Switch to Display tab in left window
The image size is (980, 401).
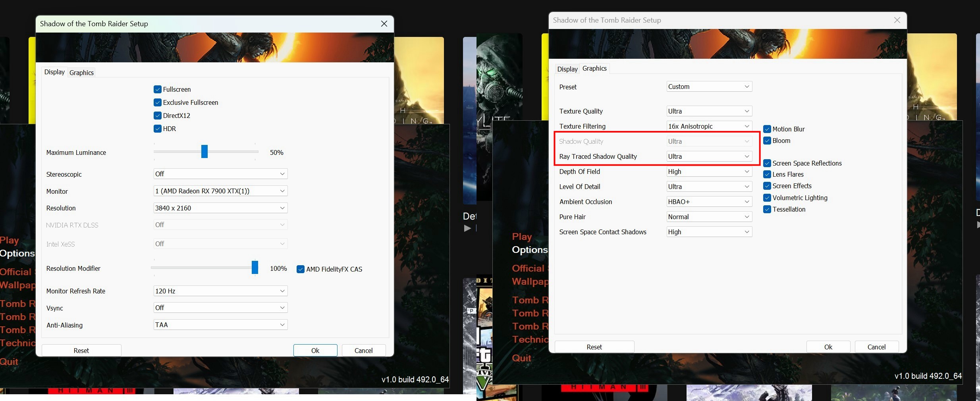[54, 72]
